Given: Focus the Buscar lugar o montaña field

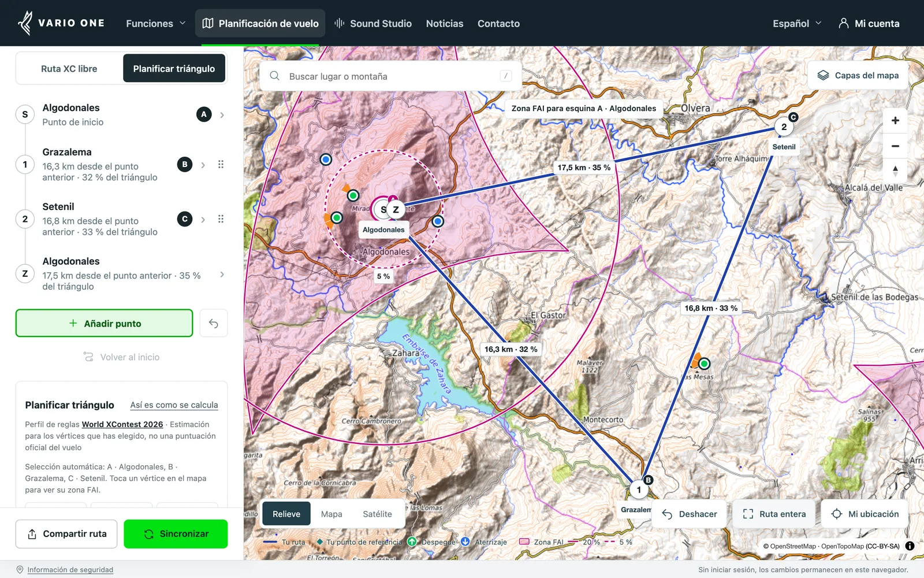Looking at the screenshot, I should tap(391, 76).
